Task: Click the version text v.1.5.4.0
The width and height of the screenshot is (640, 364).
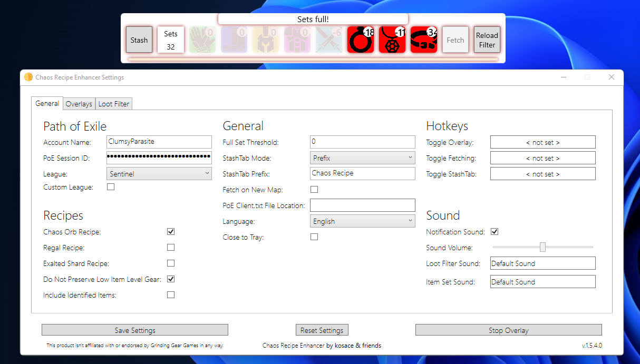Action: coord(591,346)
